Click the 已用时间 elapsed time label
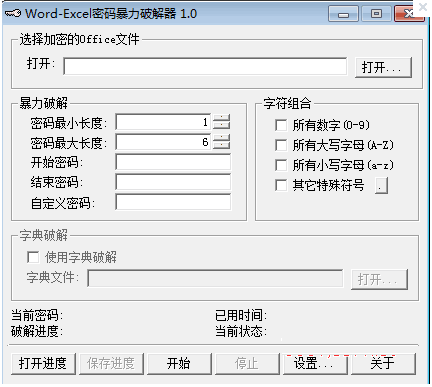The image size is (432, 387). (x=241, y=315)
